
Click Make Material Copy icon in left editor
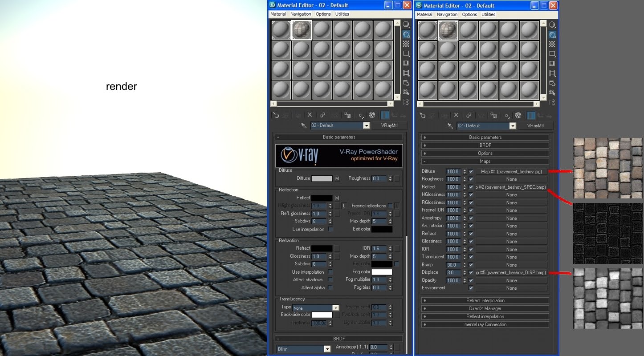point(322,115)
